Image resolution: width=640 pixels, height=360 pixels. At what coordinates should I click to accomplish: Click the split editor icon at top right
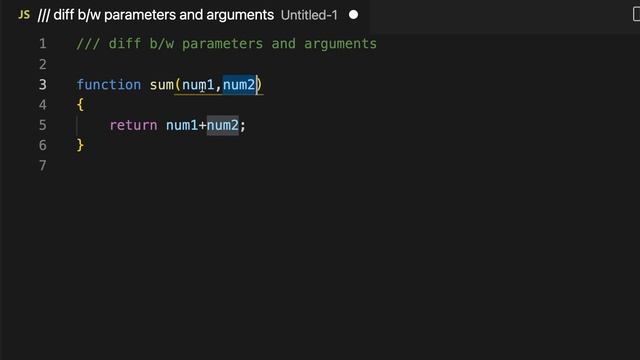point(636,15)
